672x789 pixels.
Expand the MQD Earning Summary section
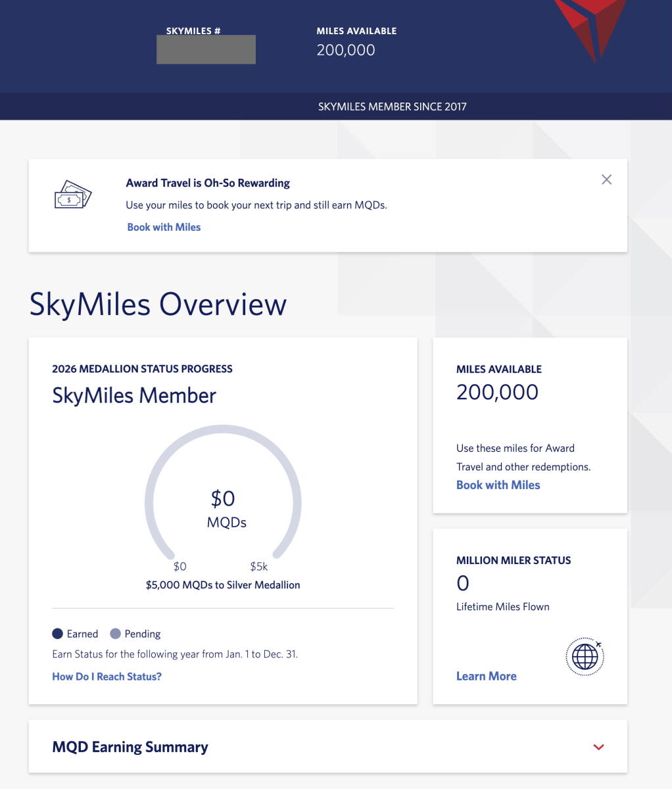click(x=598, y=747)
